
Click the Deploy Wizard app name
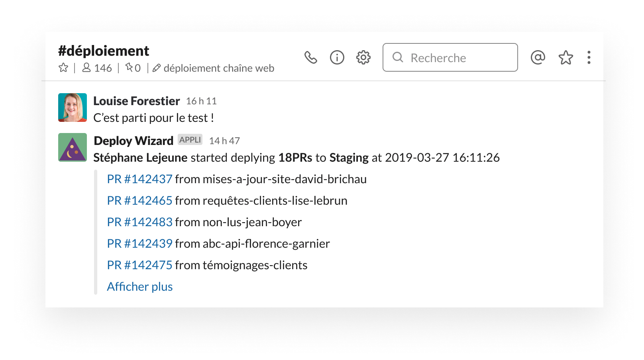(134, 141)
